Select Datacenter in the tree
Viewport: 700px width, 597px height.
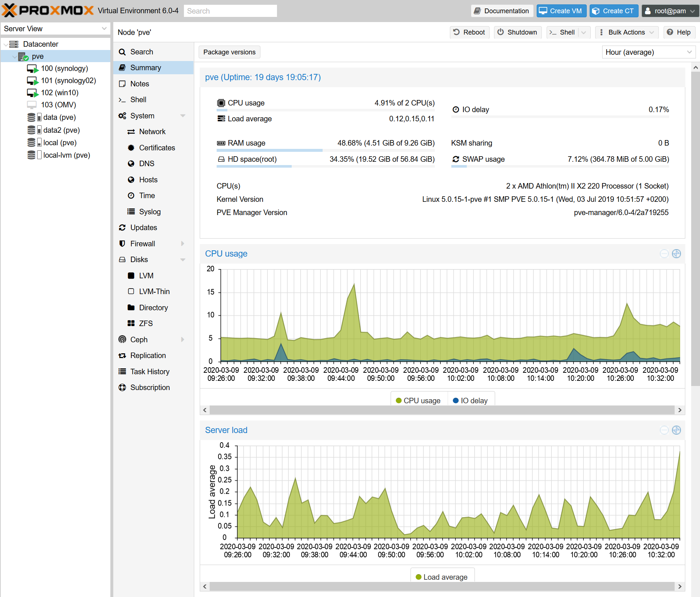coord(40,44)
